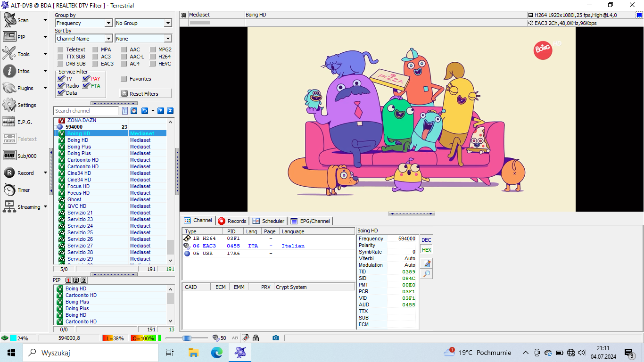Open File Explorer from the taskbar
This screenshot has height=362, width=644.
click(x=193, y=352)
